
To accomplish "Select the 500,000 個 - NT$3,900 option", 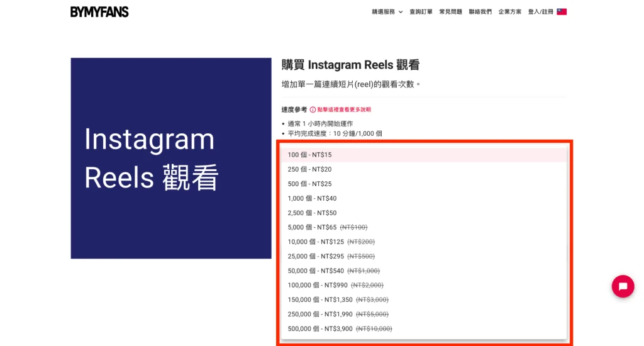I will point(423,329).
